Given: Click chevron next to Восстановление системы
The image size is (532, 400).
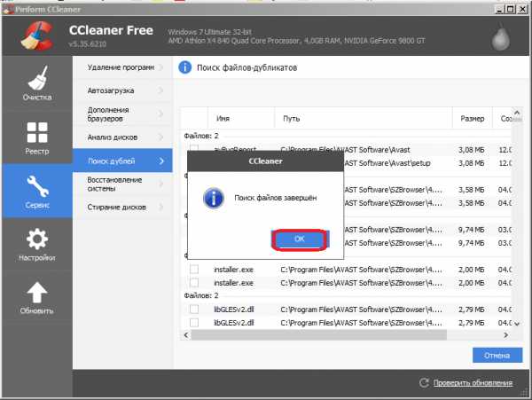Looking at the screenshot, I should tap(161, 184).
